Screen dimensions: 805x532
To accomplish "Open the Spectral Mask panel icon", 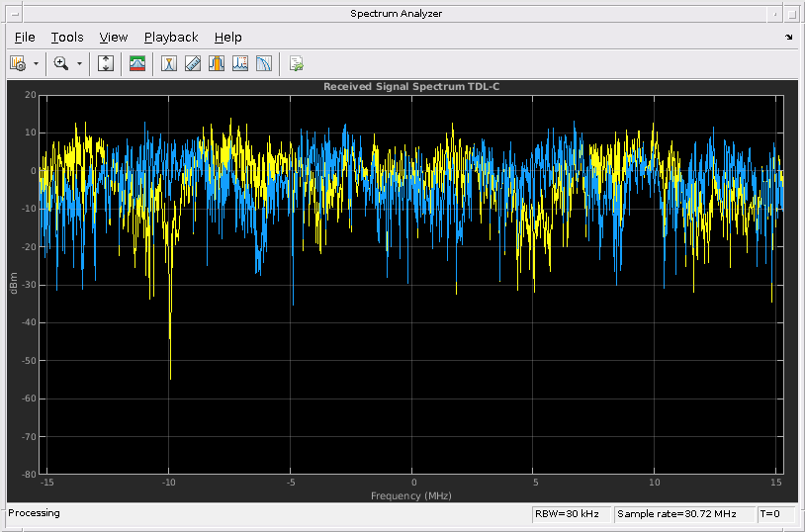I will [137, 63].
